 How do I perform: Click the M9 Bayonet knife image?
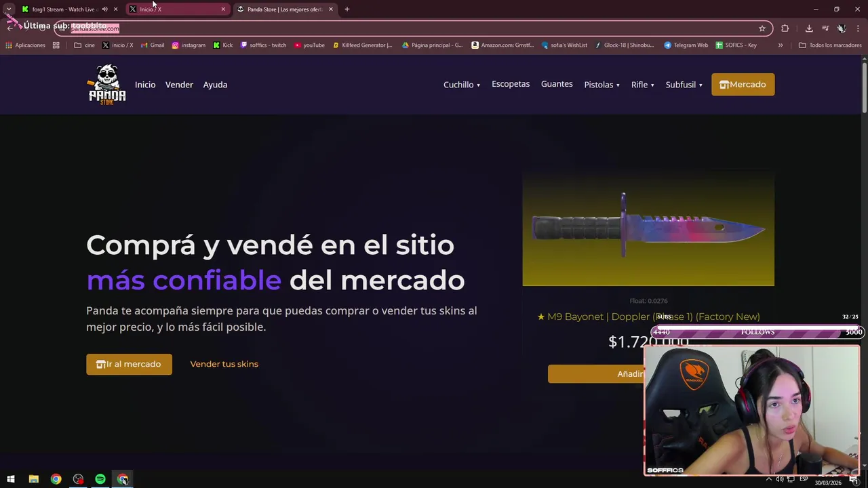click(x=648, y=229)
